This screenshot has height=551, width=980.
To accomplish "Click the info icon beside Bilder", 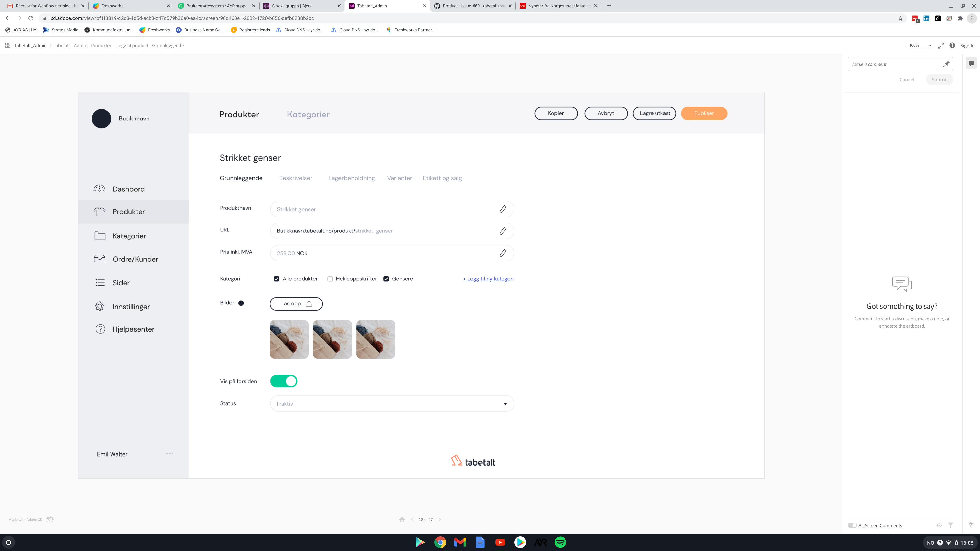I will tap(241, 303).
